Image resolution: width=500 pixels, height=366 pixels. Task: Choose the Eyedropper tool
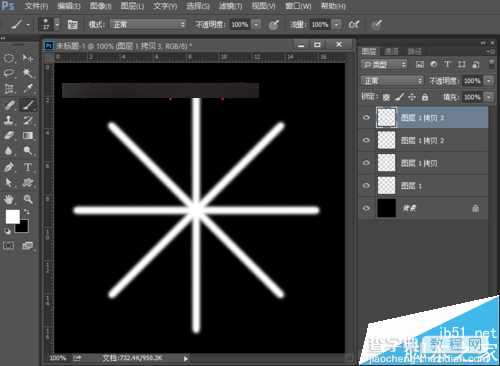tap(28, 88)
